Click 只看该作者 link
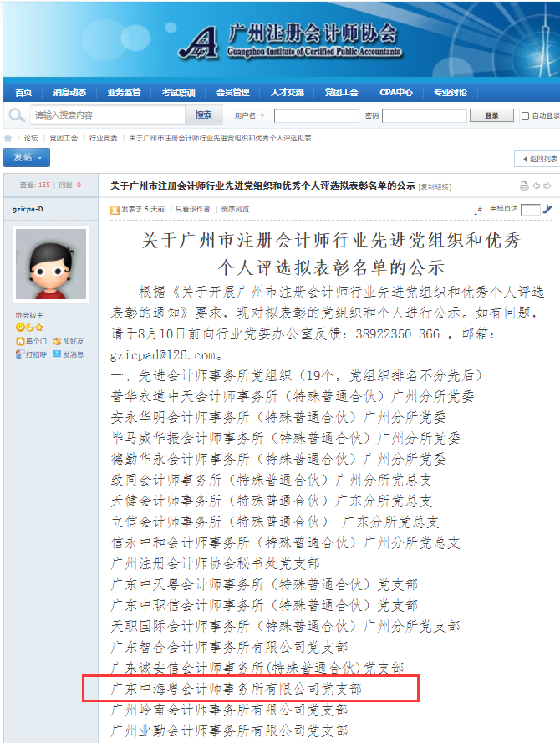 tap(192, 210)
